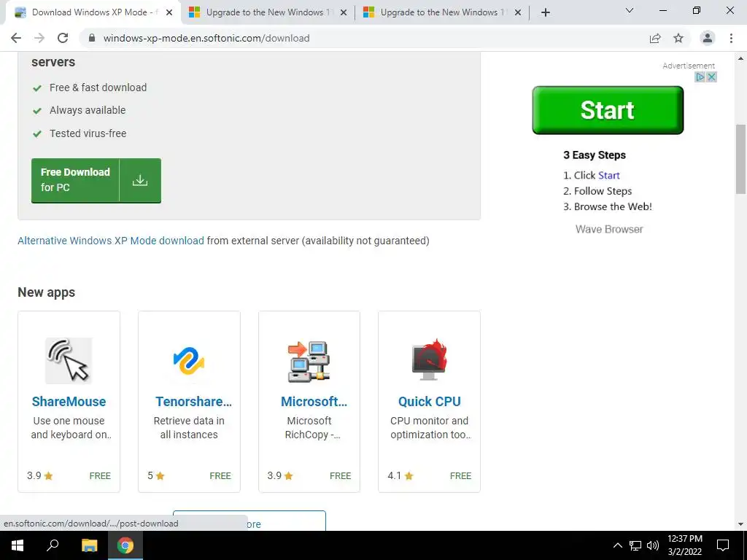747x560 pixels.
Task: Open the Tenorshare app icon
Action: pos(189,360)
